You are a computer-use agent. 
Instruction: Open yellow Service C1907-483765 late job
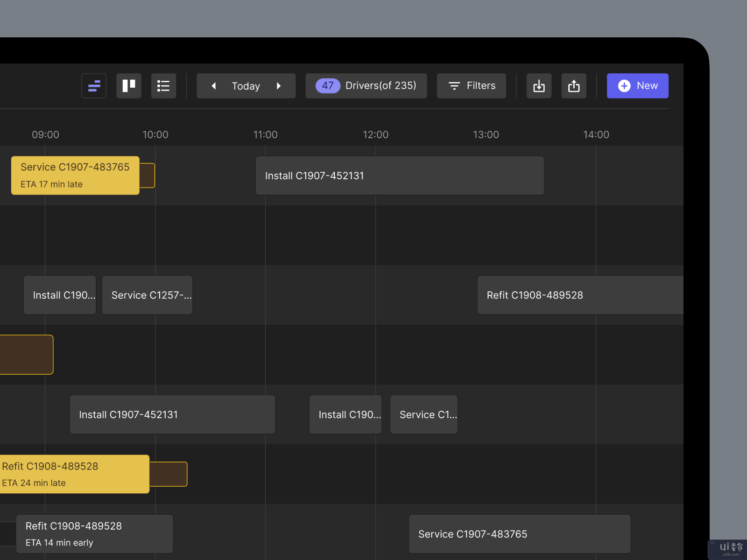75,175
